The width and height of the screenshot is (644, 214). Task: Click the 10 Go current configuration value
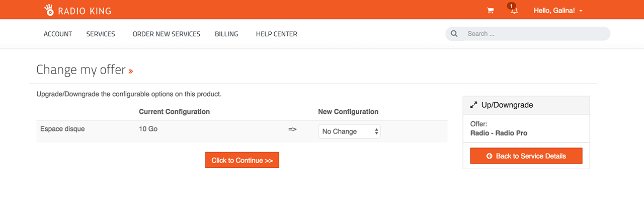pyautogui.click(x=148, y=129)
